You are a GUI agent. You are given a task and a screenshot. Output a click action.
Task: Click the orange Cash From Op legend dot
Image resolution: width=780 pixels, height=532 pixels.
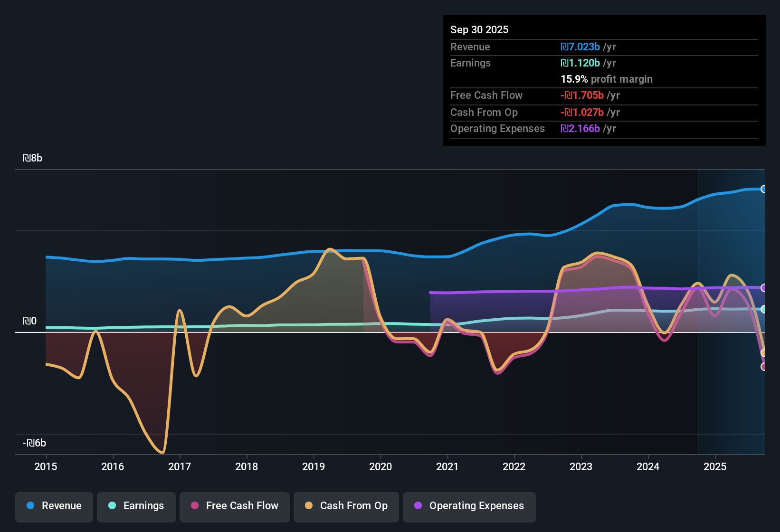(x=309, y=506)
